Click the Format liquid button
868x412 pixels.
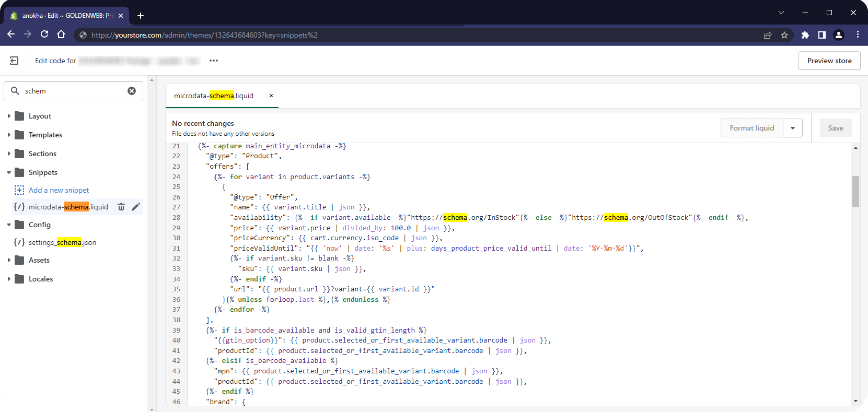pyautogui.click(x=752, y=128)
